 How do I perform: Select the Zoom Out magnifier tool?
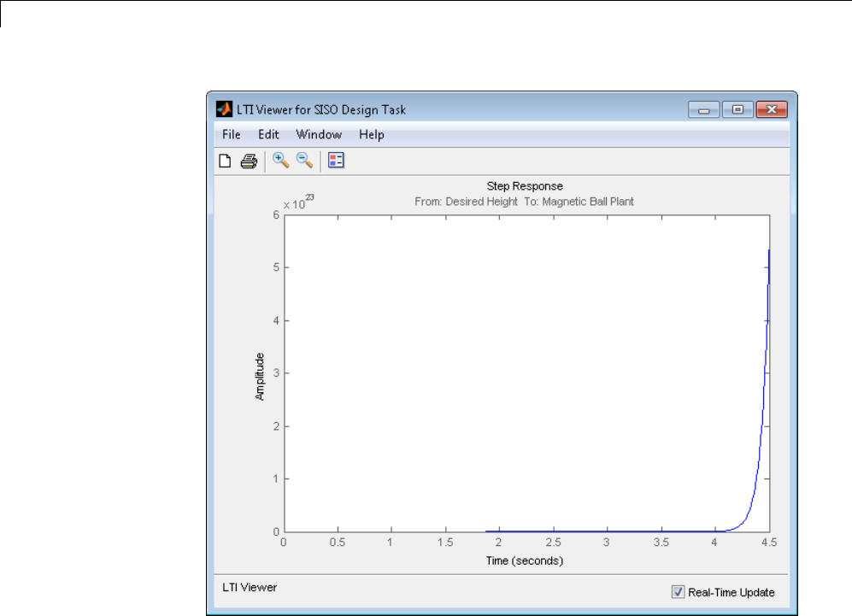[x=304, y=161]
